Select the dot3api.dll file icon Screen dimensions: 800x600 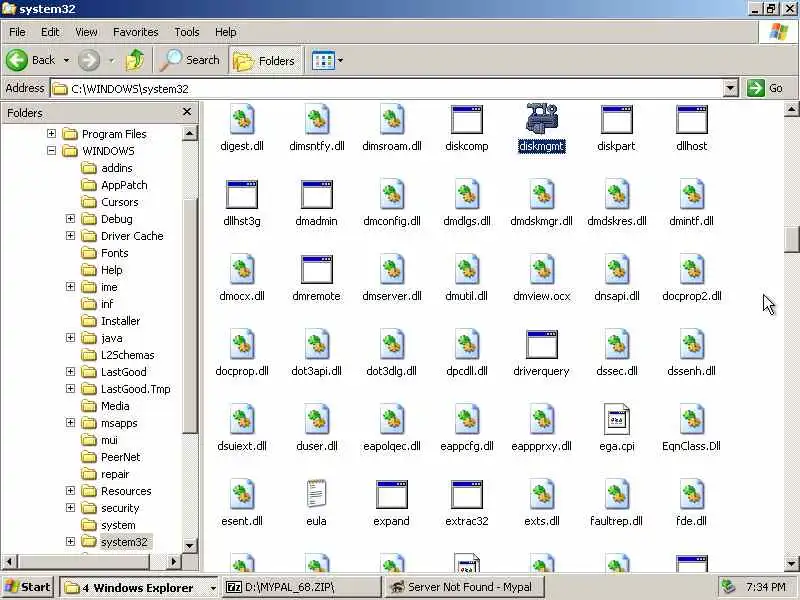click(317, 343)
